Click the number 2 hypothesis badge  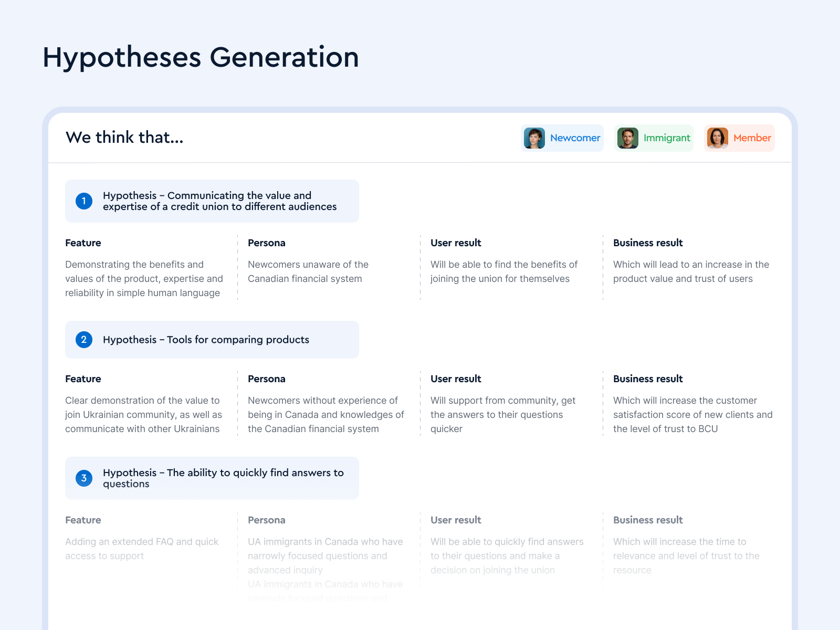click(x=84, y=340)
